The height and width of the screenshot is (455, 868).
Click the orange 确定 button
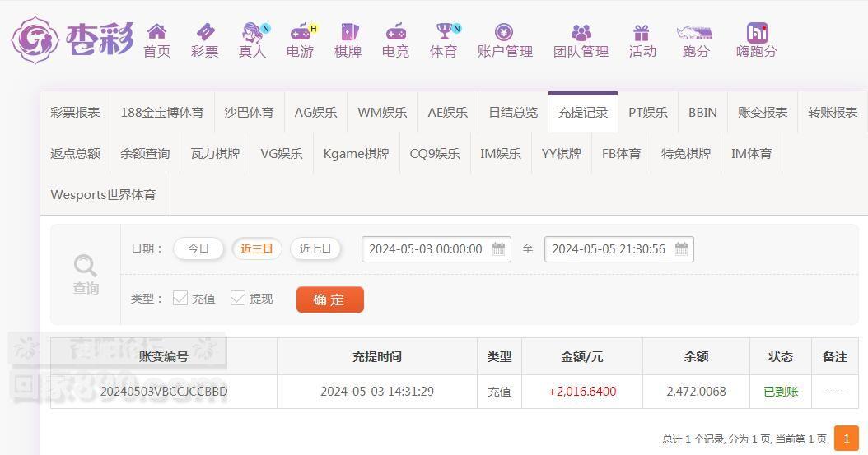pyautogui.click(x=330, y=299)
